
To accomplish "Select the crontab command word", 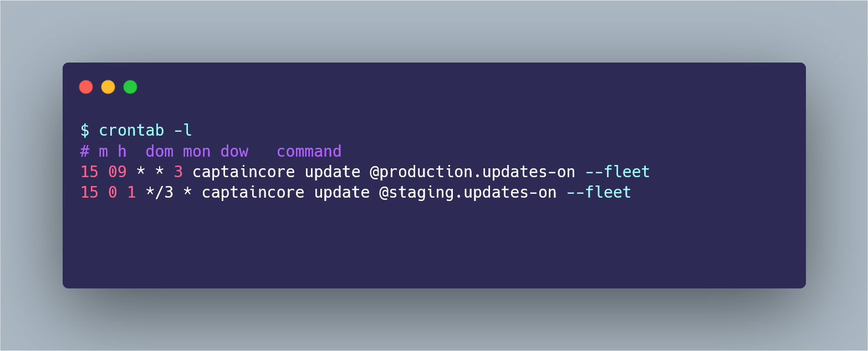I will tap(131, 131).
